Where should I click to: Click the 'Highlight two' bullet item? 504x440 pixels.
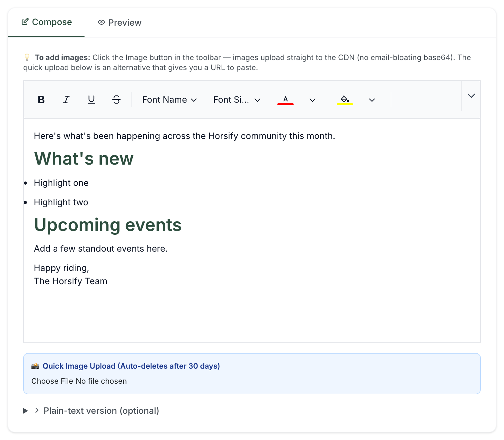tap(61, 202)
